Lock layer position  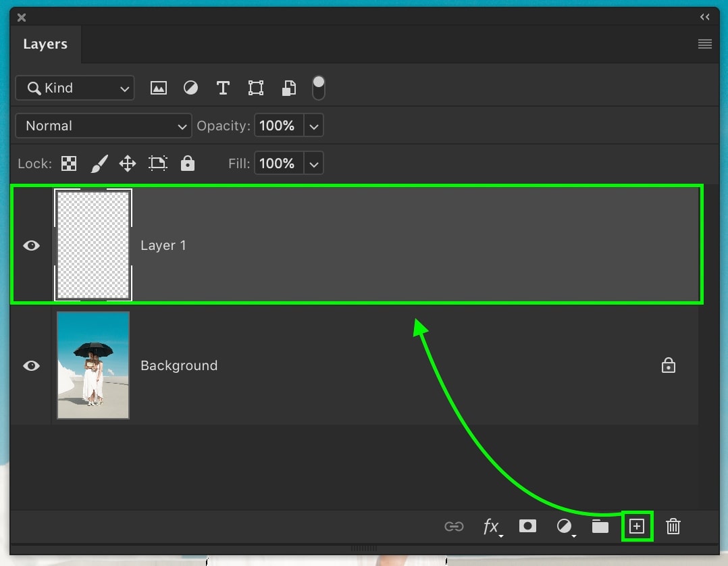(128, 163)
